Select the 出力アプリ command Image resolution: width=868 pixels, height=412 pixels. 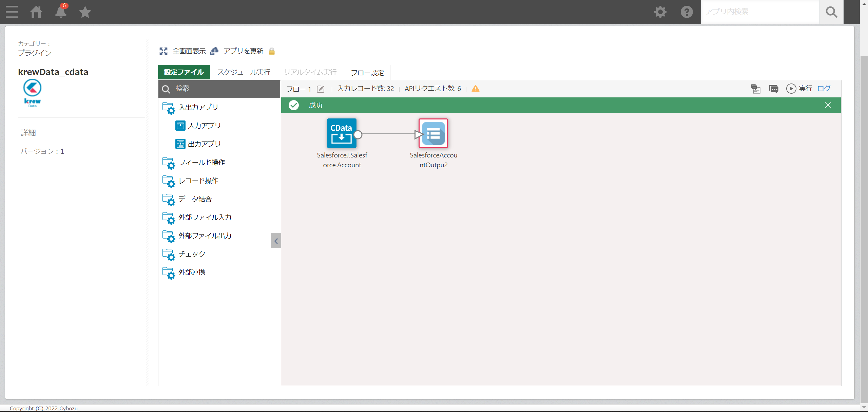coord(198,144)
